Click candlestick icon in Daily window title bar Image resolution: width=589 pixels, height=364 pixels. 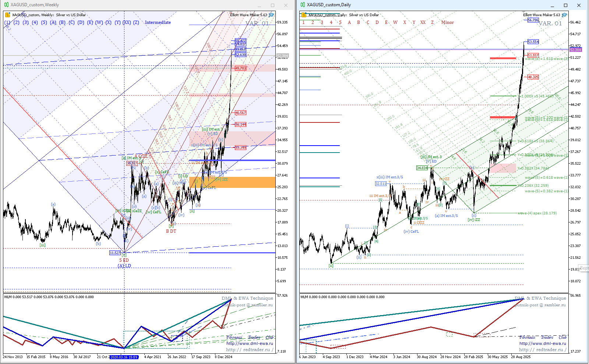click(303, 5)
